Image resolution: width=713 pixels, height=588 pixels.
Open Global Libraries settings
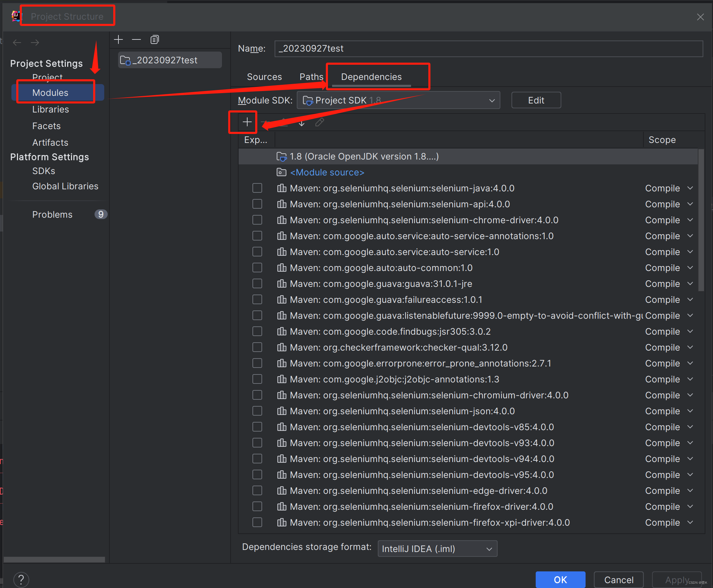pos(65,186)
